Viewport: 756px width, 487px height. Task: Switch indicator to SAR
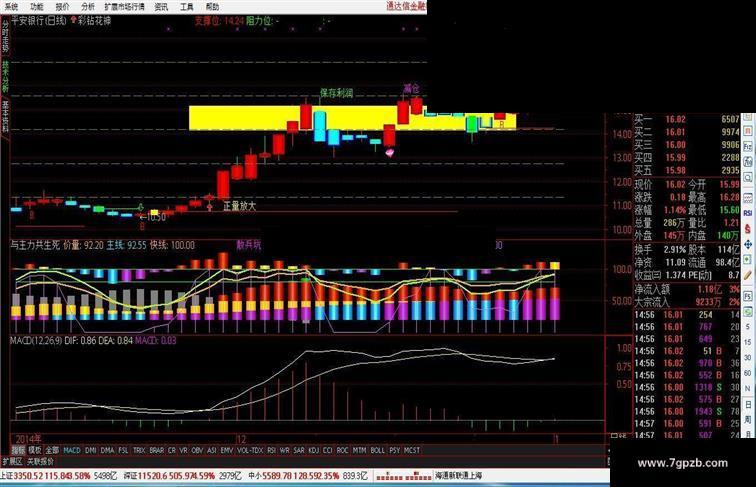[x=299, y=450]
